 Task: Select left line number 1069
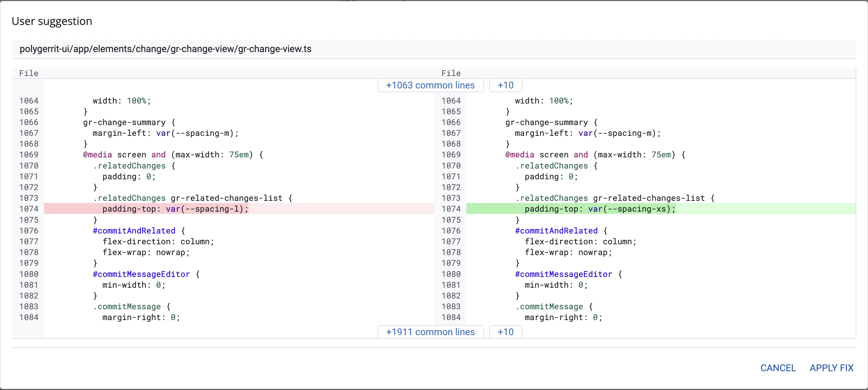pos(29,155)
